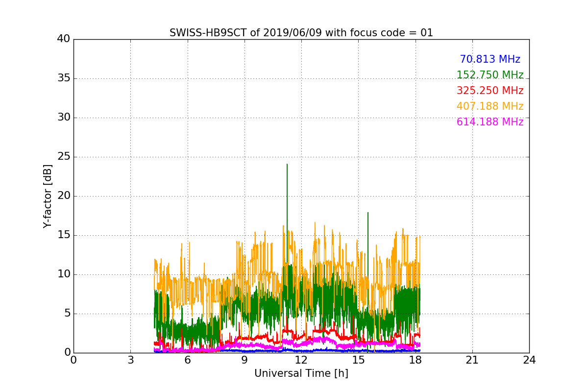
Task: Click the y-axis tick label 40
Action: [64, 39]
